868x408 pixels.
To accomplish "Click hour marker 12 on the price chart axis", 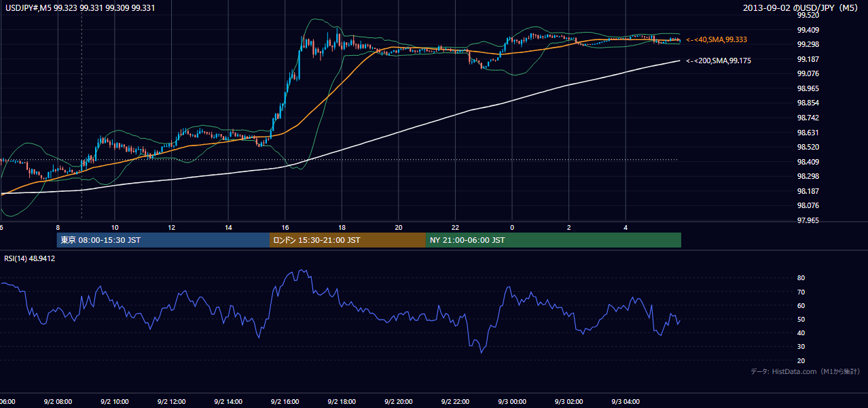I will pyautogui.click(x=172, y=227).
